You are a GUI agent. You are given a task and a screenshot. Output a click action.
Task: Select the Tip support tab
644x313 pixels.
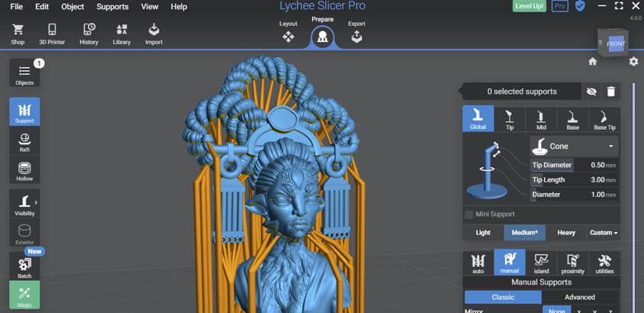(510, 118)
